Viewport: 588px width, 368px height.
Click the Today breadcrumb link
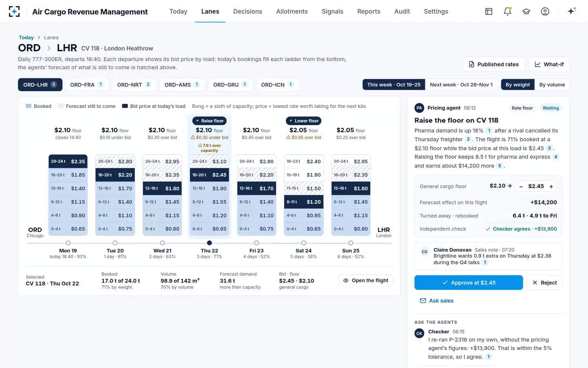tap(26, 38)
